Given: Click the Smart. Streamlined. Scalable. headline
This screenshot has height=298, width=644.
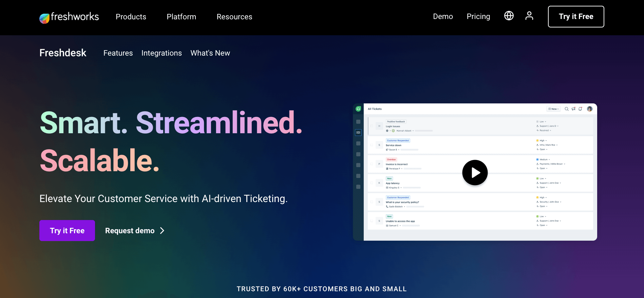Looking at the screenshot, I should [171, 141].
